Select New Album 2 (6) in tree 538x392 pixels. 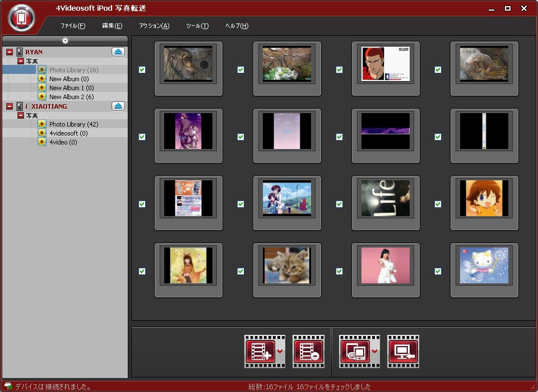(x=71, y=97)
